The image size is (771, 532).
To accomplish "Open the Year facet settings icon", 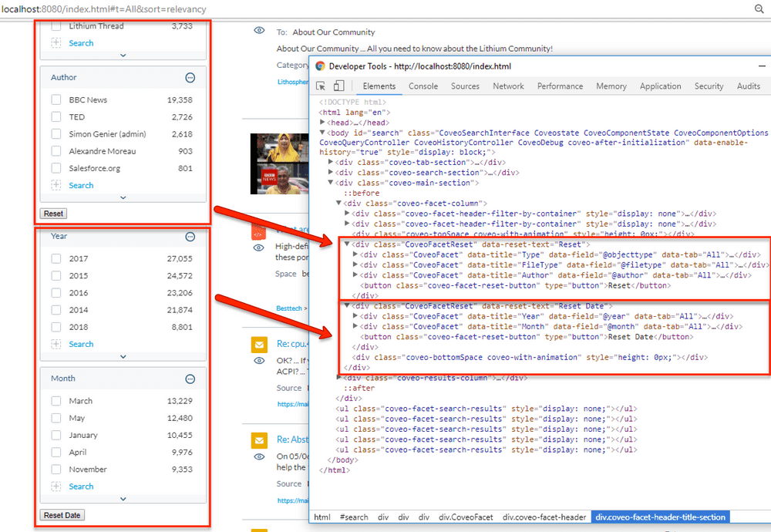I will tap(190, 237).
